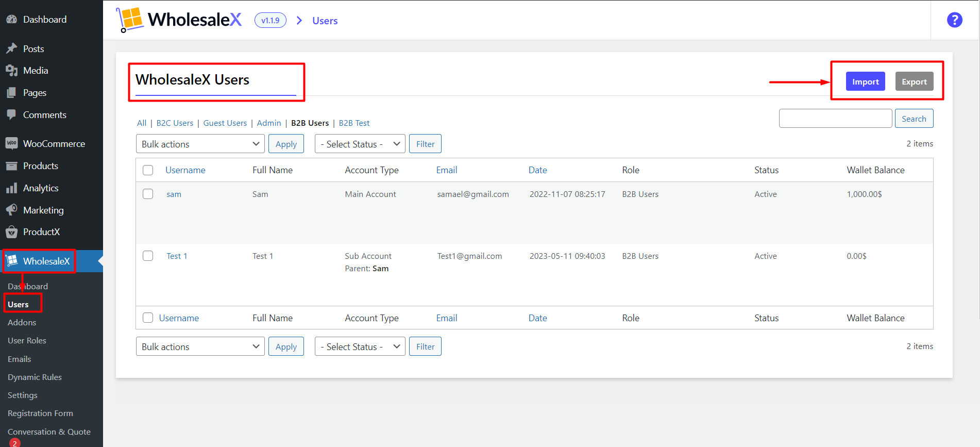Toggle select-all checkbox in table header
980x447 pixels.
click(148, 170)
